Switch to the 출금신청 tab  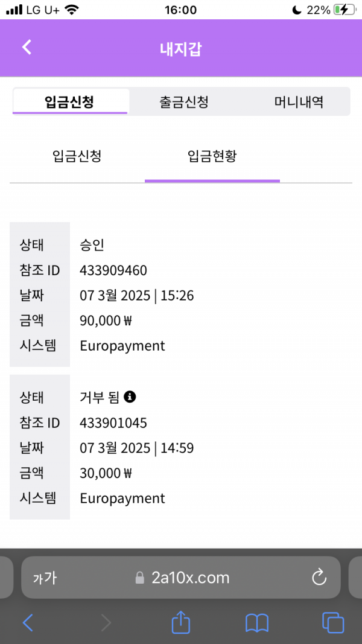click(184, 102)
